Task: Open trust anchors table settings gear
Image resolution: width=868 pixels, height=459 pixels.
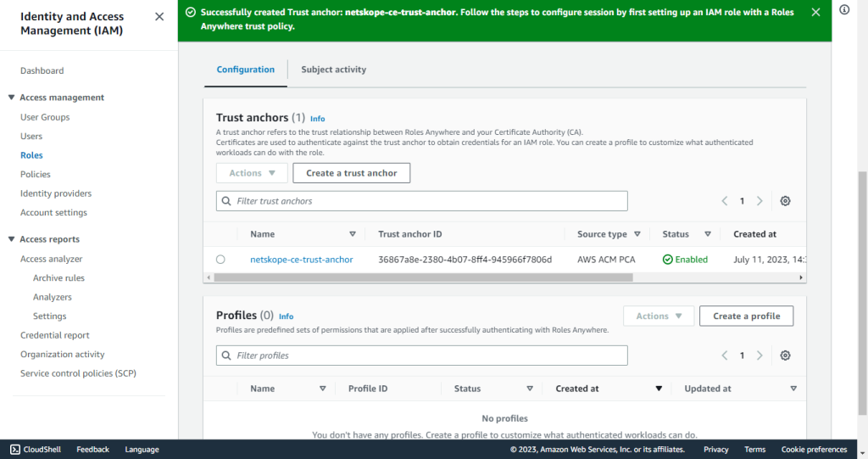Action: click(x=785, y=201)
